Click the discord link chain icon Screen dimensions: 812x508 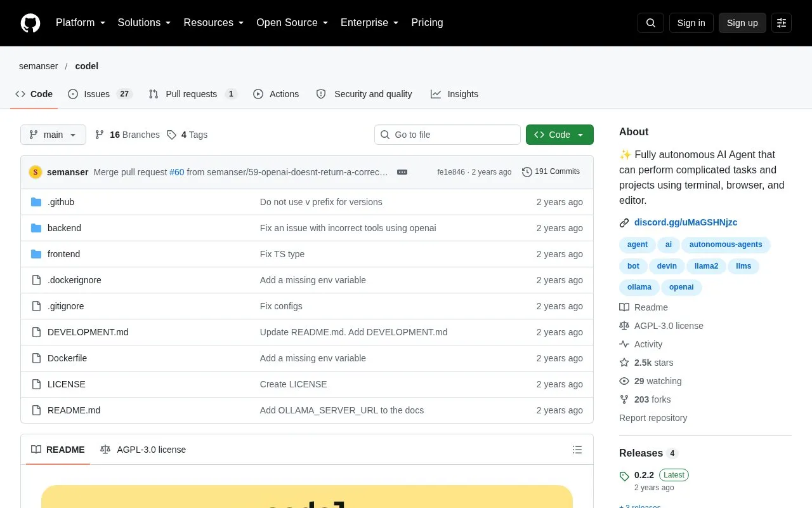624,223
